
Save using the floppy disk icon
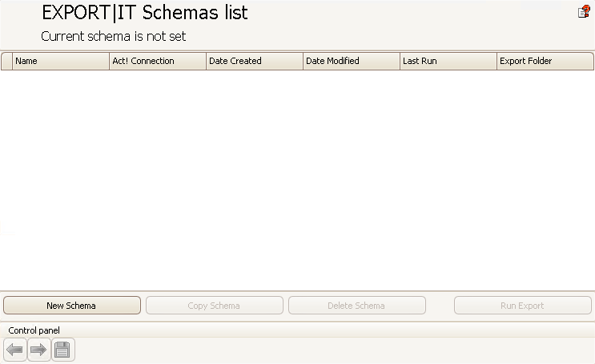62,350
